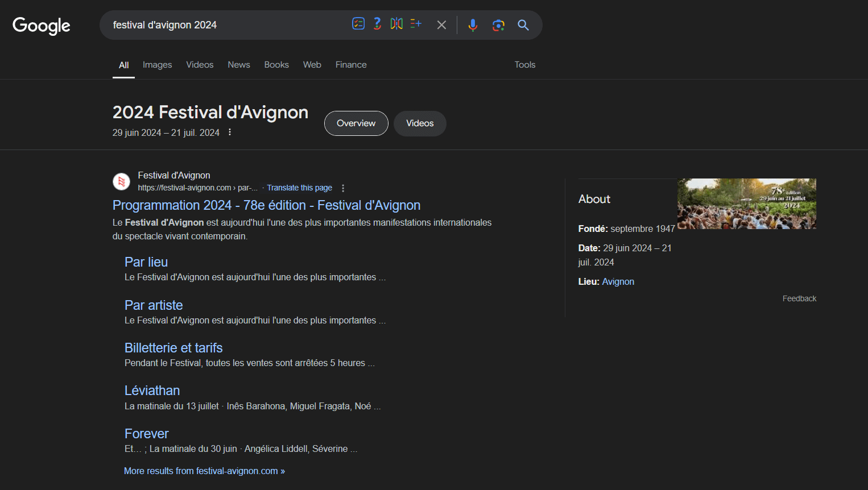Submit search with magnifying glass icon
The width and height of the screenshot is (868, 490).
[x=523, y=25]
